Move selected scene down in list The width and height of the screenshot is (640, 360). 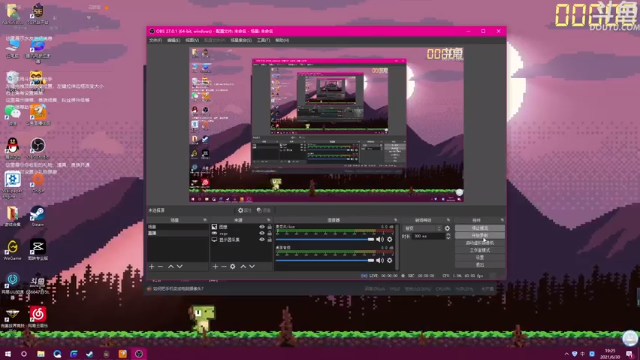point(180,267)
